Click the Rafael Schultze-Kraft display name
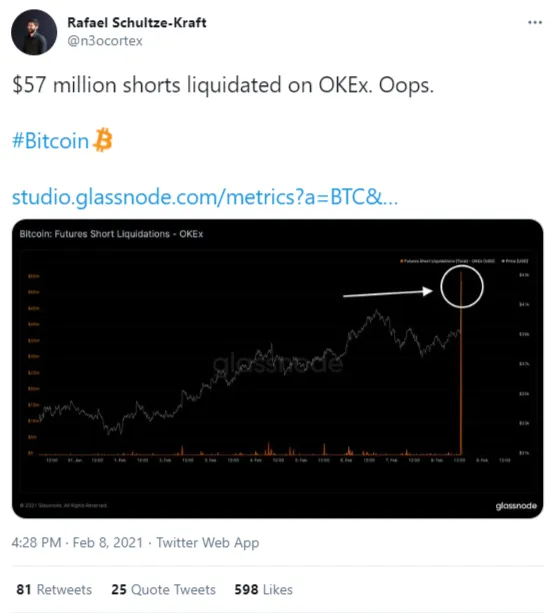The height and width of the screenshot is (613, 556). point(137,23)
